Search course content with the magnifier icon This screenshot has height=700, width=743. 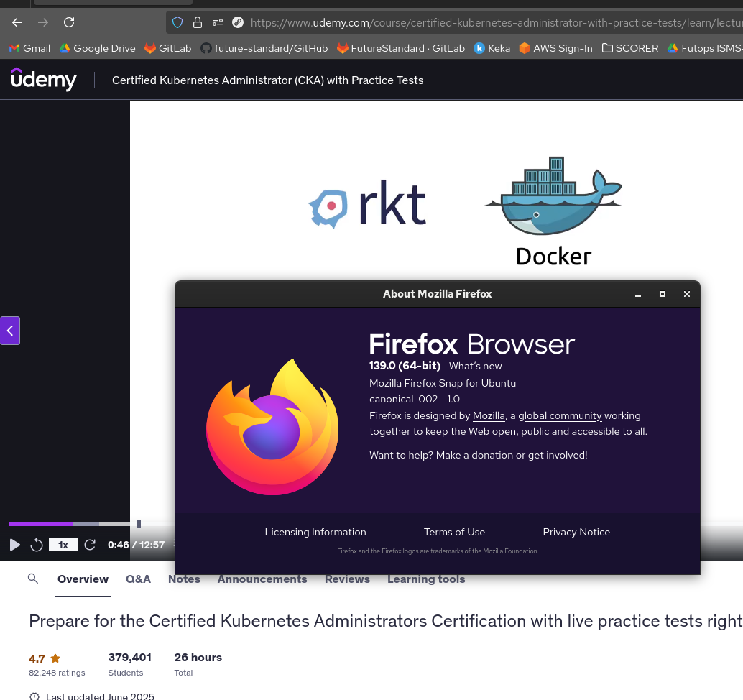[33, 579]
